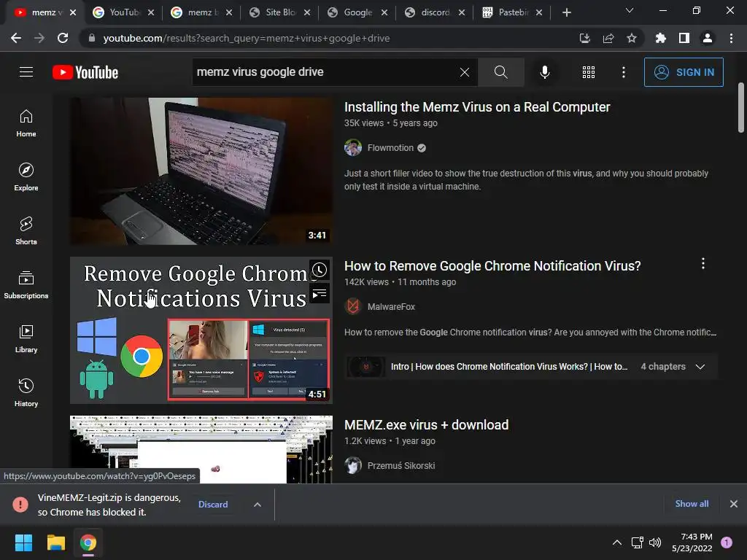Visit the MalwareFox channel name
The height and width of the screenshot is (560, 747).
pyautogui.click(x=391, y=307)
